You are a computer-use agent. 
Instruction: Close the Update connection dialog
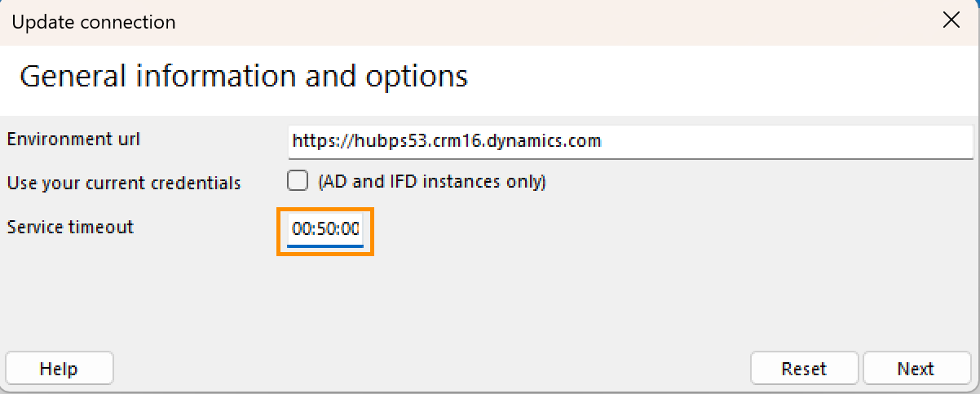pyautogui.click(x=951, y=22)
